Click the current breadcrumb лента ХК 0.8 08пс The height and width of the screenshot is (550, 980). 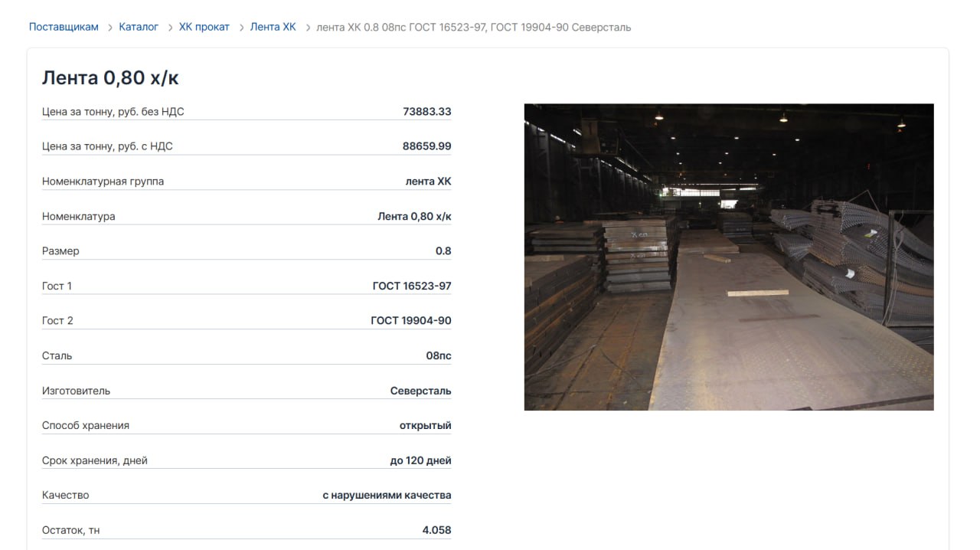click(474, 27)
